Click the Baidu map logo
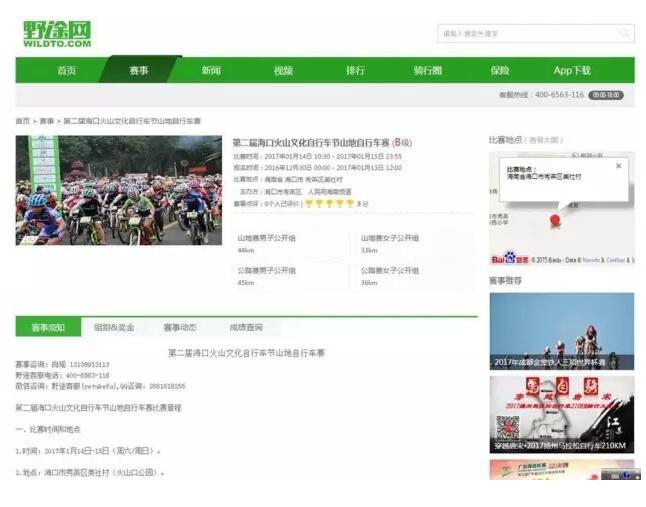Screen dimensions: 646x507 click(510, 258)
